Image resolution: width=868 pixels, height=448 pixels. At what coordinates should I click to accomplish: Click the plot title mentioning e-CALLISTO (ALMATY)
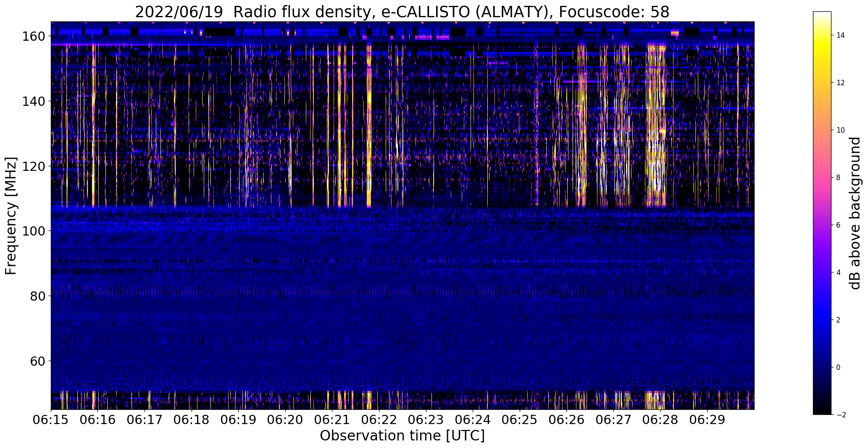pos(402,12)
